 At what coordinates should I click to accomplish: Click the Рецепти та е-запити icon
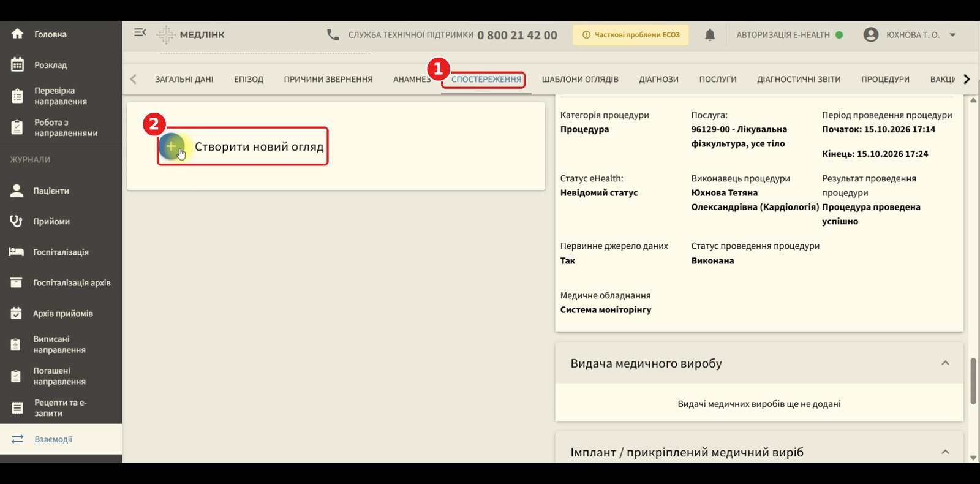coord(17,407)
